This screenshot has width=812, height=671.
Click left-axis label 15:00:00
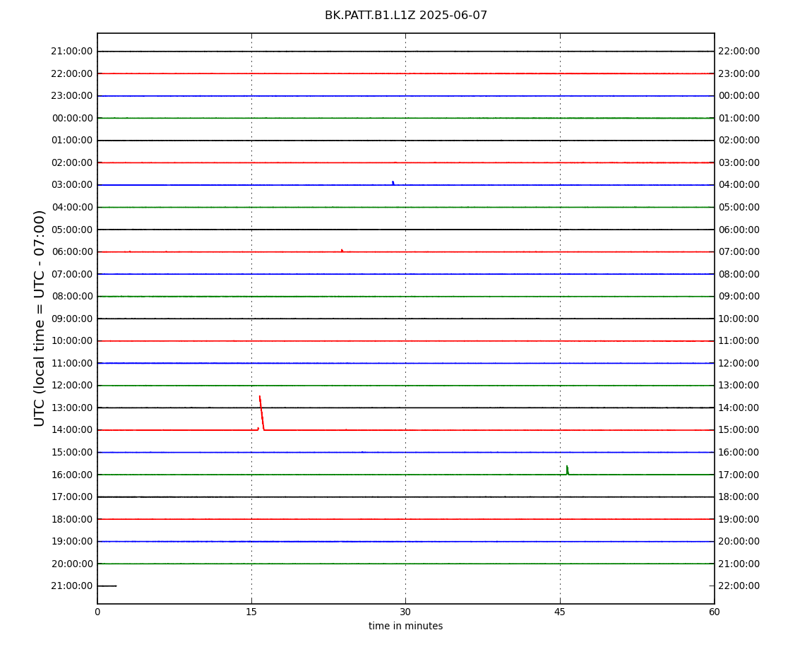tap(72, 452)
